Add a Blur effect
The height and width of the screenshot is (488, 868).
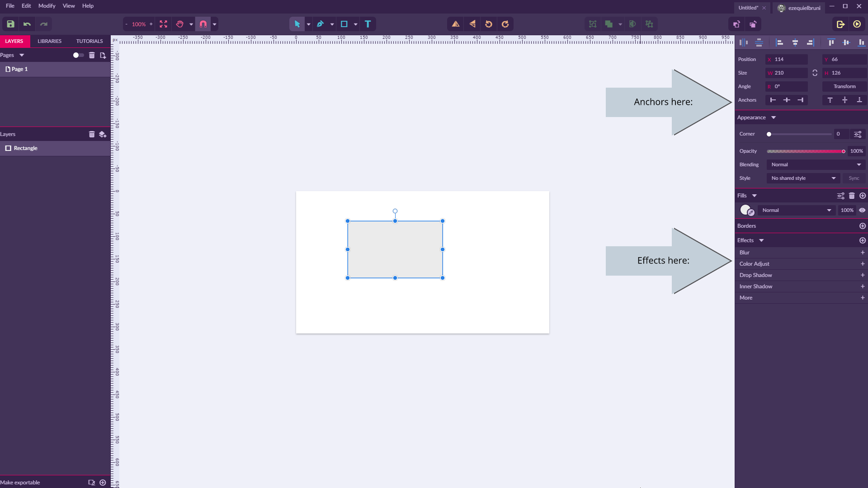pyautogui.click(x=863, y=253)
